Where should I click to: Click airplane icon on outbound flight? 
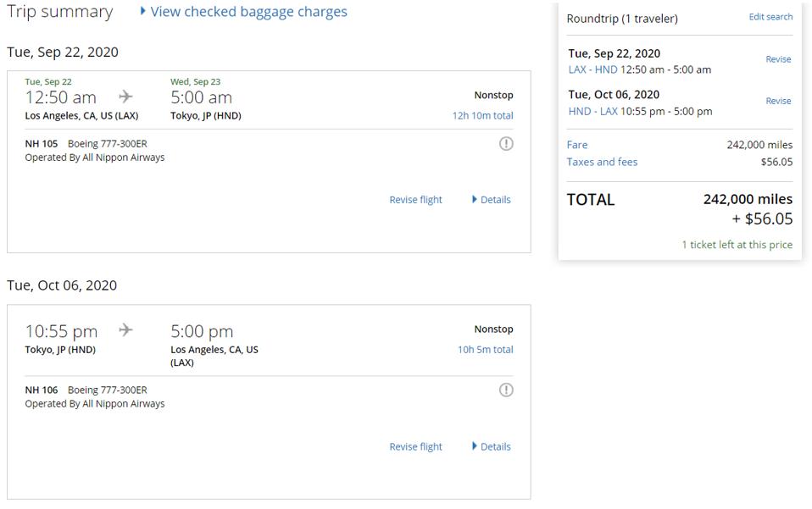point(125,97)
